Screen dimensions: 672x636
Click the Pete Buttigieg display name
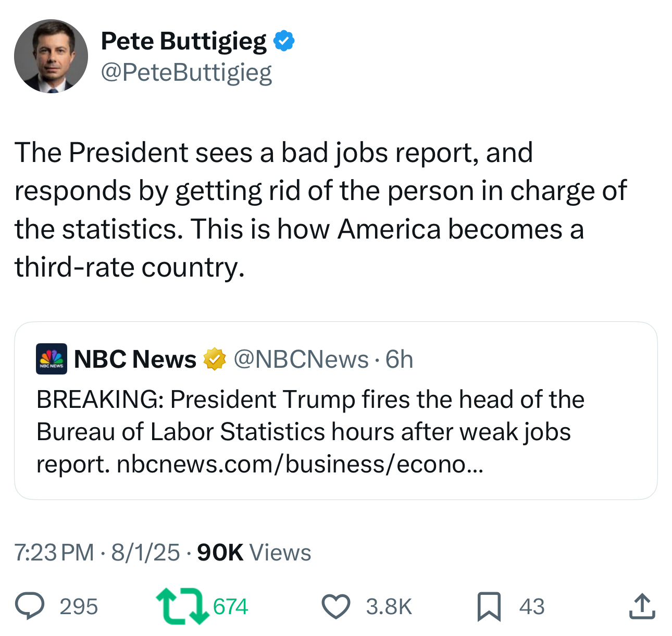[x=183, y=41]
